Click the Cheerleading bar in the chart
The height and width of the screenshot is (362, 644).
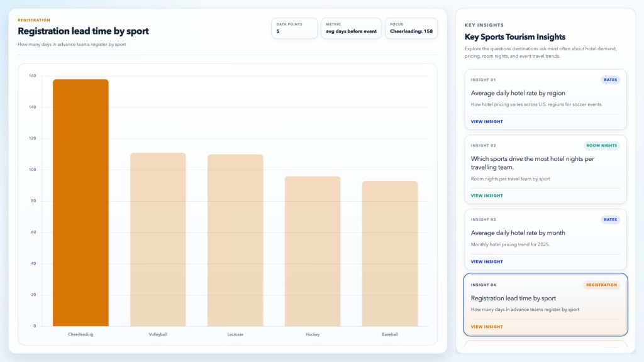point(80,202)
